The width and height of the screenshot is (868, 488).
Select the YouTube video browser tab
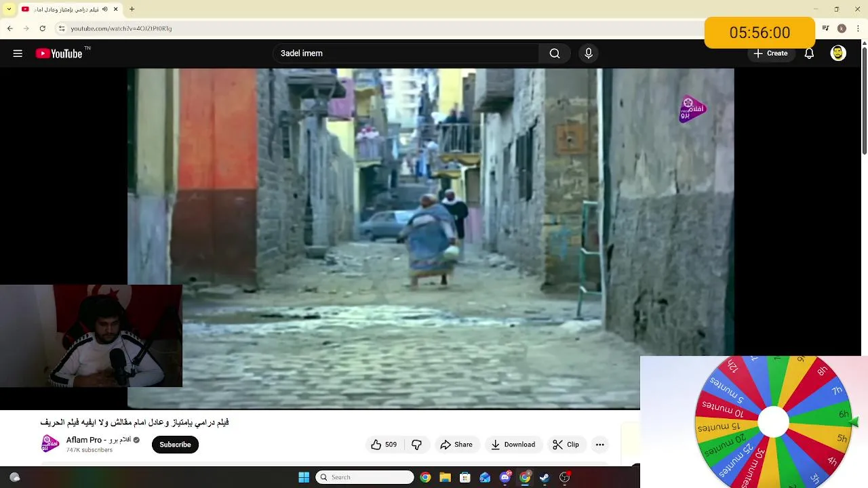[70, 9]
